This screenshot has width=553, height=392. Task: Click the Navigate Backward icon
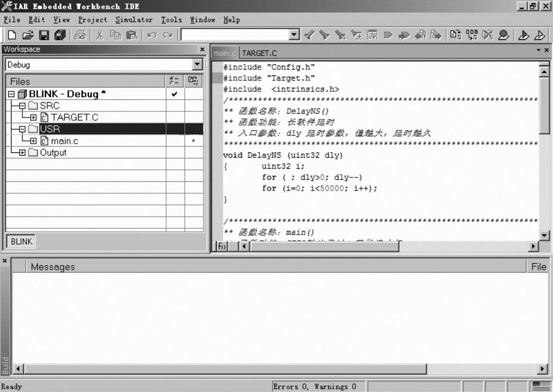click(x=420, y=35)
